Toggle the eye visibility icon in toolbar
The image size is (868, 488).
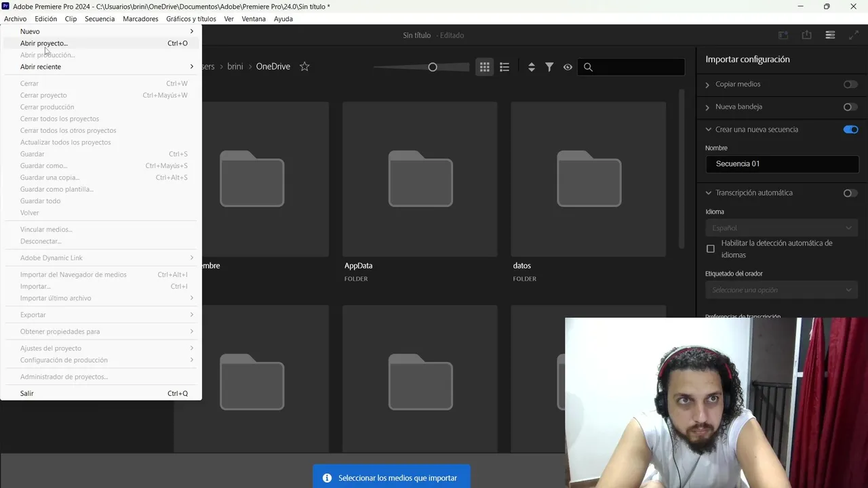568,66
